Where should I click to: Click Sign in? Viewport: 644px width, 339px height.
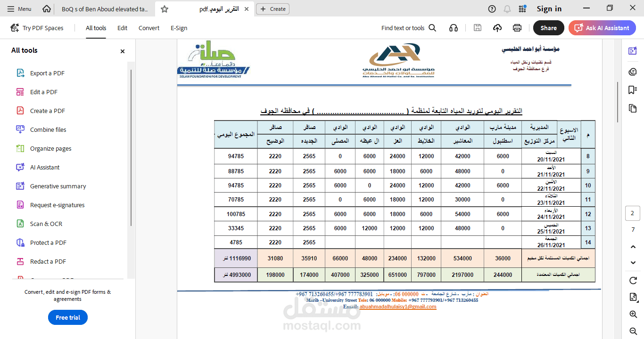pos(549,9)
